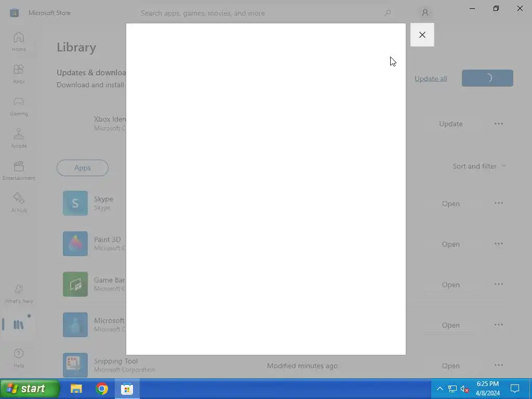Open the Game Bar app
The image size is (532, 399).
point(450,285)
